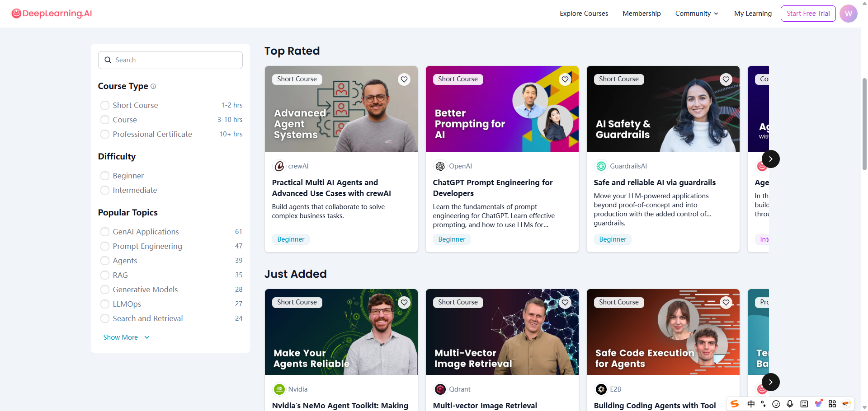This screenshot has width=868, height=411.
Task: Check the Course 3-10 hrs filter
Action: 105,120
